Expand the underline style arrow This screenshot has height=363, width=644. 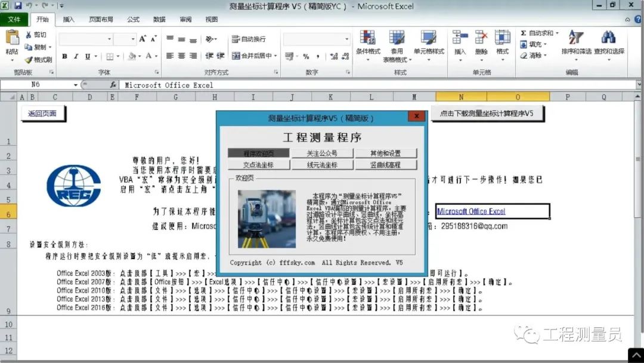tap(96, 56)
